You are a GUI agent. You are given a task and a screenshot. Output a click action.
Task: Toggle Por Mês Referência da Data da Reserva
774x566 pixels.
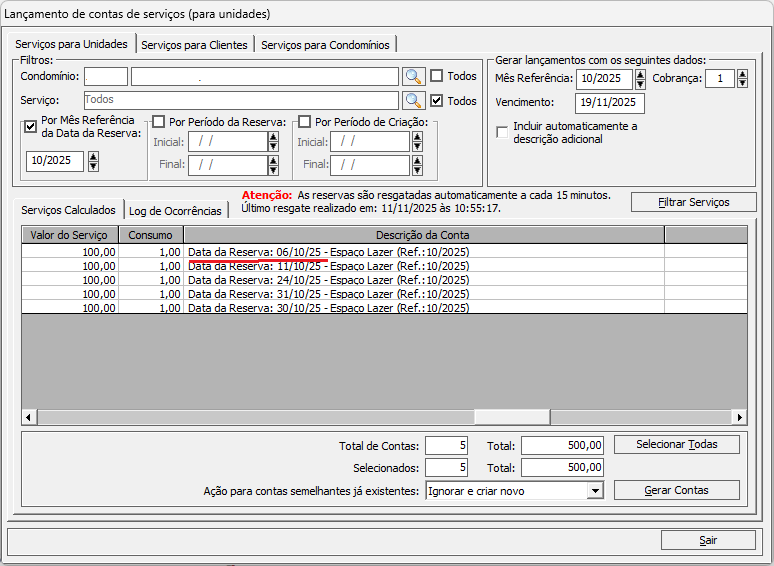(31, 126)
